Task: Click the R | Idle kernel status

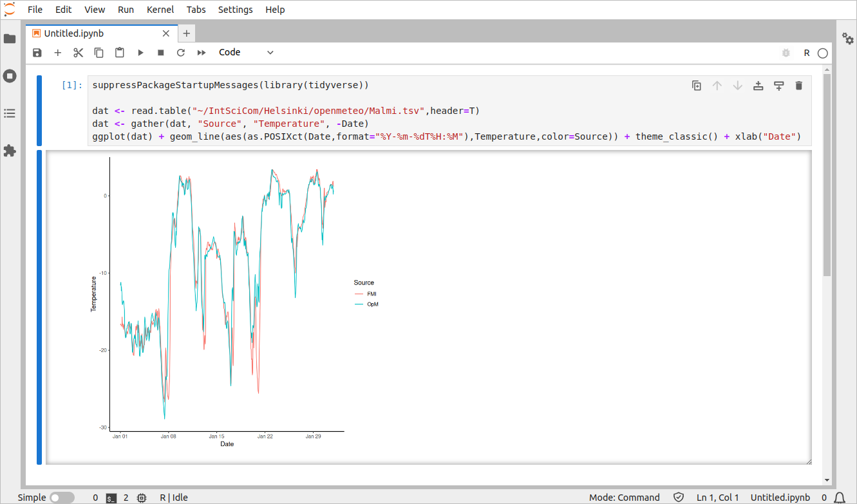Action: coord(174,498)
